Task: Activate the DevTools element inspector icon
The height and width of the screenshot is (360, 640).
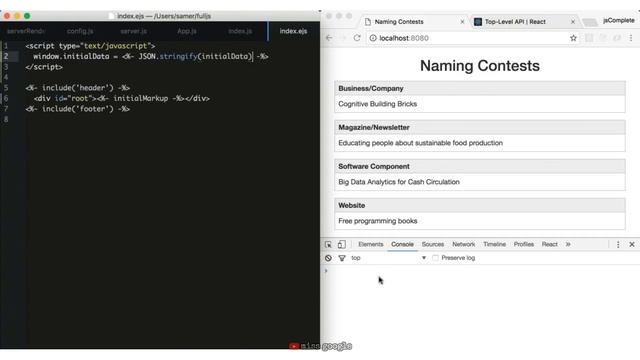Action: click(x=328, y=244)
